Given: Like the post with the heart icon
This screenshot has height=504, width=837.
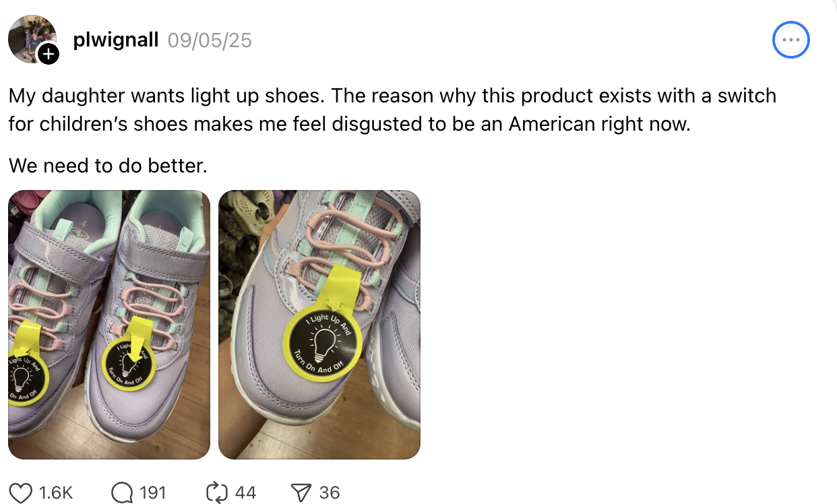Looking at the screenshot, I should tap(22, 493).
